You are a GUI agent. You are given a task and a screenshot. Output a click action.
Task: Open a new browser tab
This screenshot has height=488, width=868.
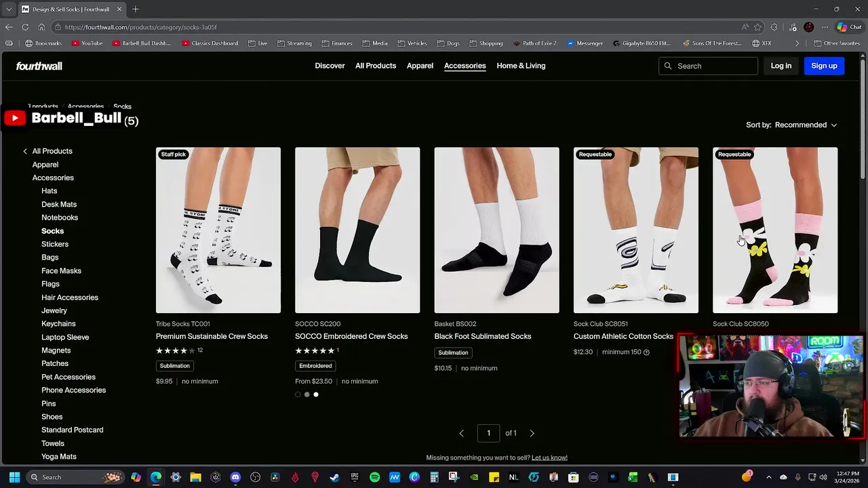(x=136, y=9)
